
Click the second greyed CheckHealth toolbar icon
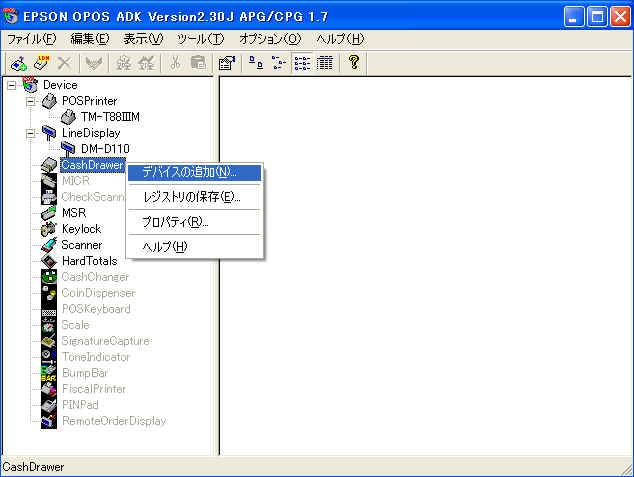pyautogui.click(x=146, y=63)
